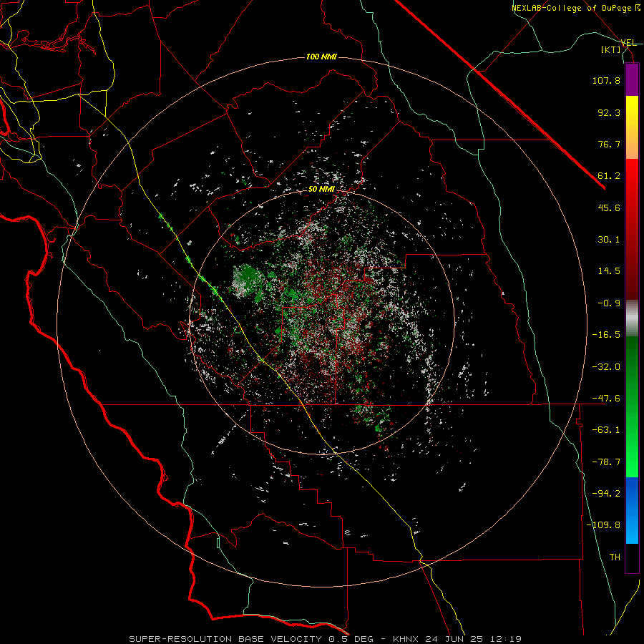Viewport: 644px width, 644px height.
Task: Click the [KT] units label
Action: tap(611, 50)
